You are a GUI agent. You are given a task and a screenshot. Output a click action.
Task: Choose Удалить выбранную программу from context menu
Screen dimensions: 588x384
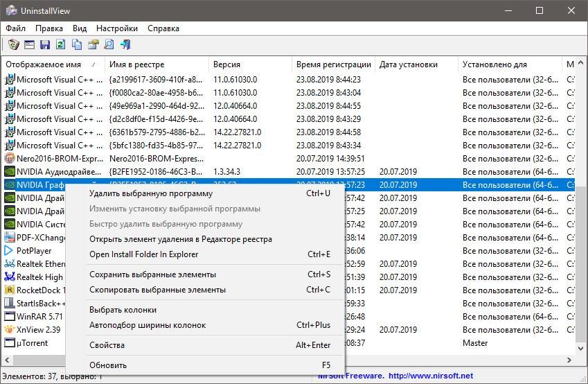coord(205,193)
